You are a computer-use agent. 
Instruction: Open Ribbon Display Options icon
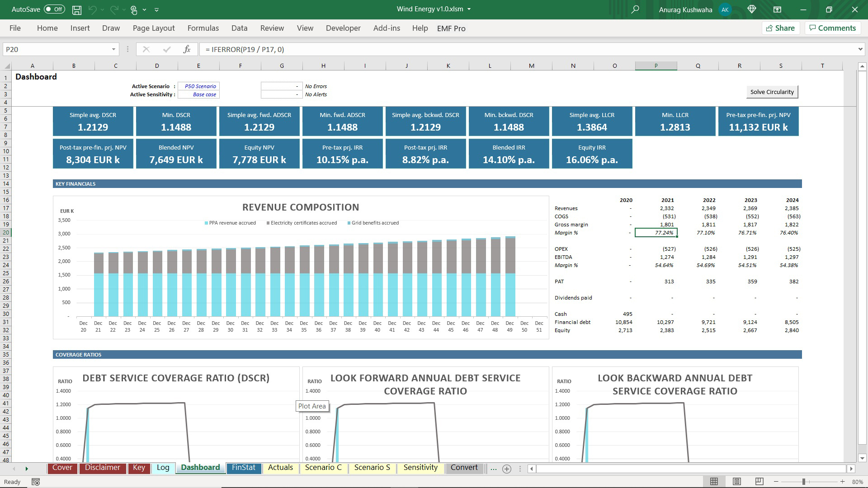point(777,9)
